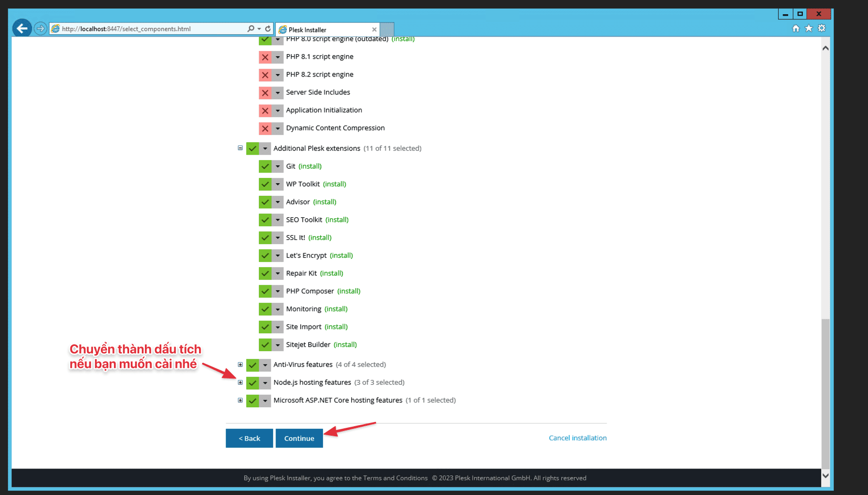Expand the Node.js hosting features group
Image resolution: width=868 pixels, height=495 pixels.
240,383
